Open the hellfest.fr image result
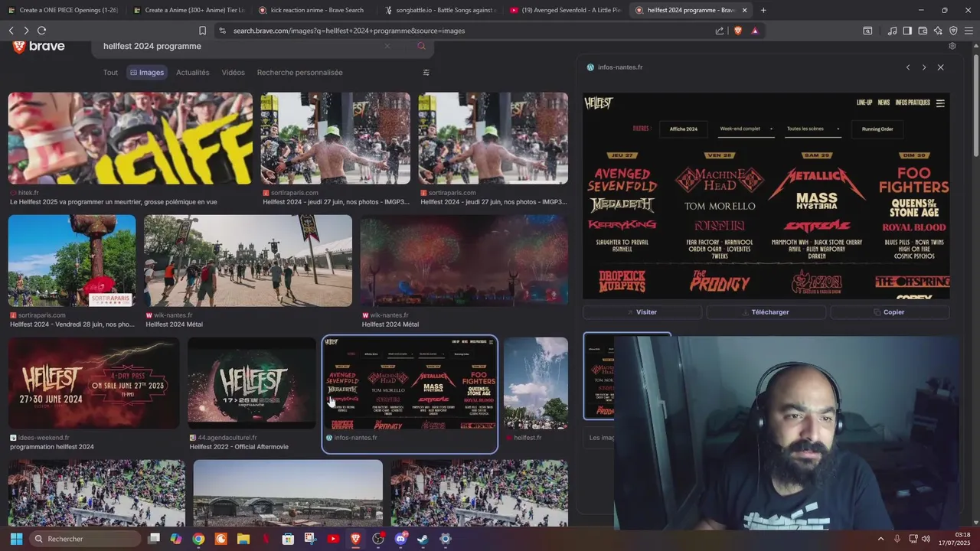980x551 pixels. click(x=536, y=383)
